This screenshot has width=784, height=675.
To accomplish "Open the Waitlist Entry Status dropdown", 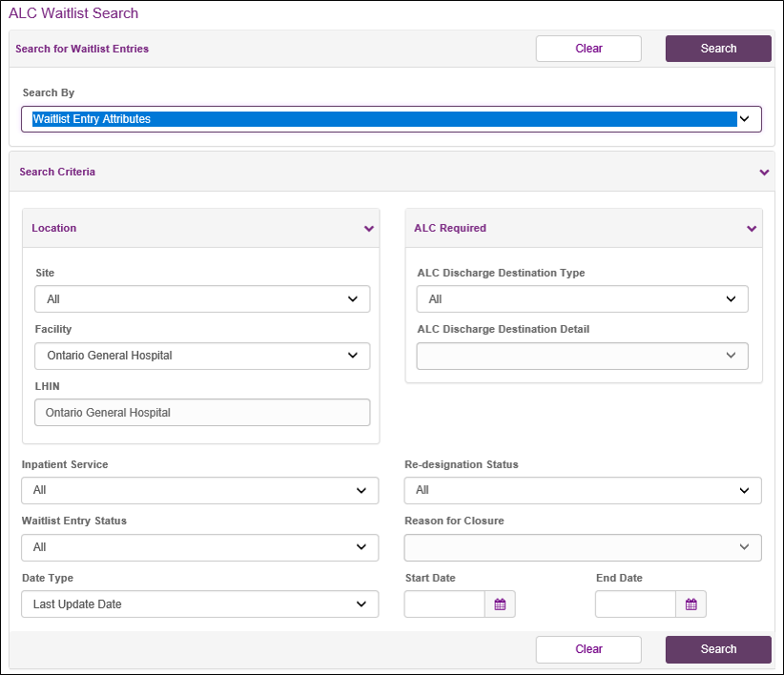I will tap(199, 547).
